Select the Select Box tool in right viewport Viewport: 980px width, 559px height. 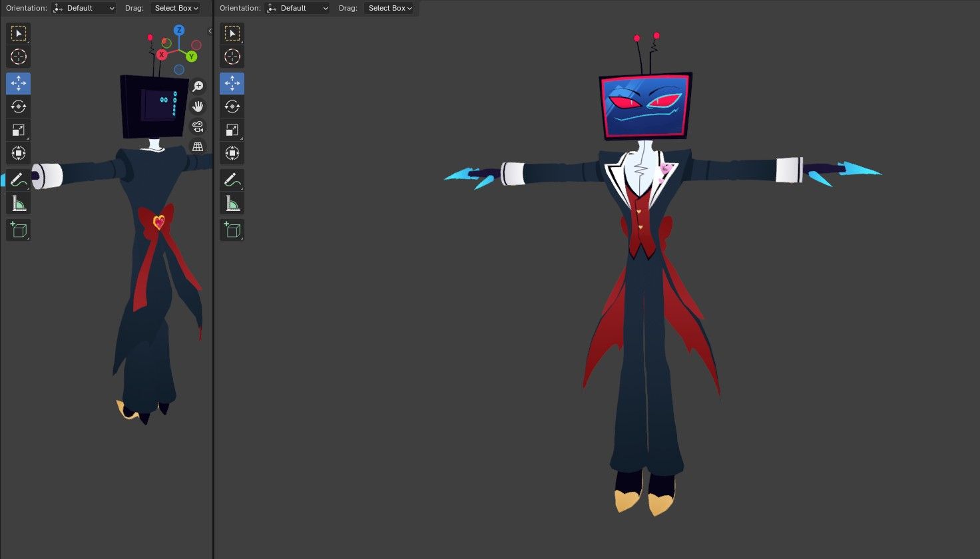tap(232, 33)
